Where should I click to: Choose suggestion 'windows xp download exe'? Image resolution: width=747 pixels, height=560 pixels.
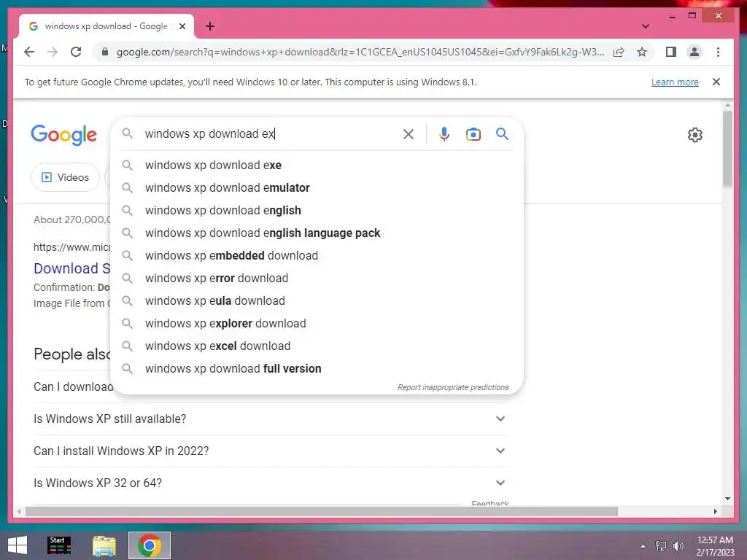(x=317, y=166)
